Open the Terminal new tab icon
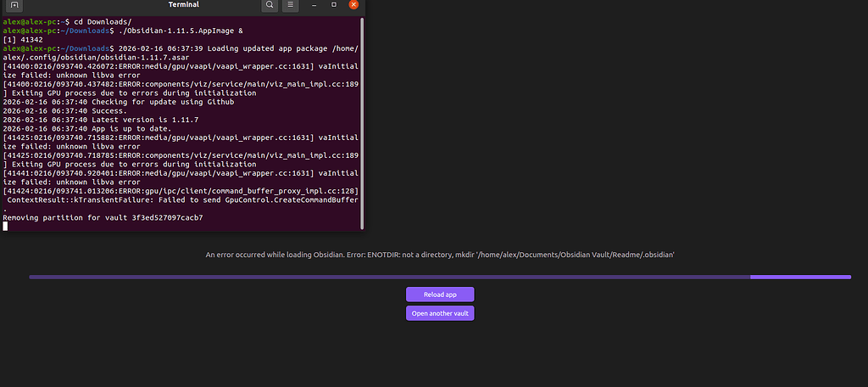The height and width of the screenshot is (387, 868). pyautogui.click(x=14, y=5)
